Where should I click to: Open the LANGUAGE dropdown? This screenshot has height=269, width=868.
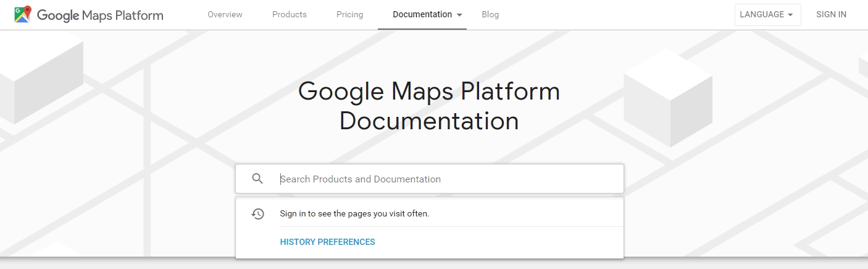pyautogui.click(x=767, y=14)
